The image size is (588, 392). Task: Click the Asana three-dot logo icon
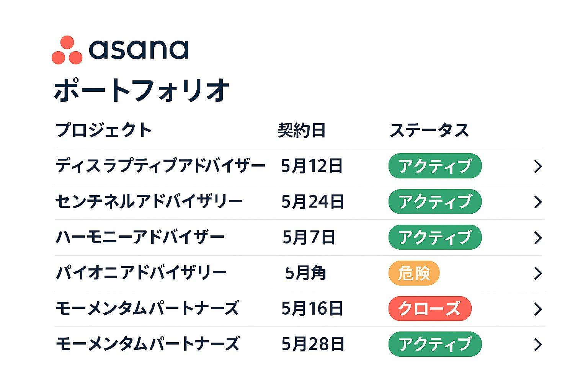point(67,50)
